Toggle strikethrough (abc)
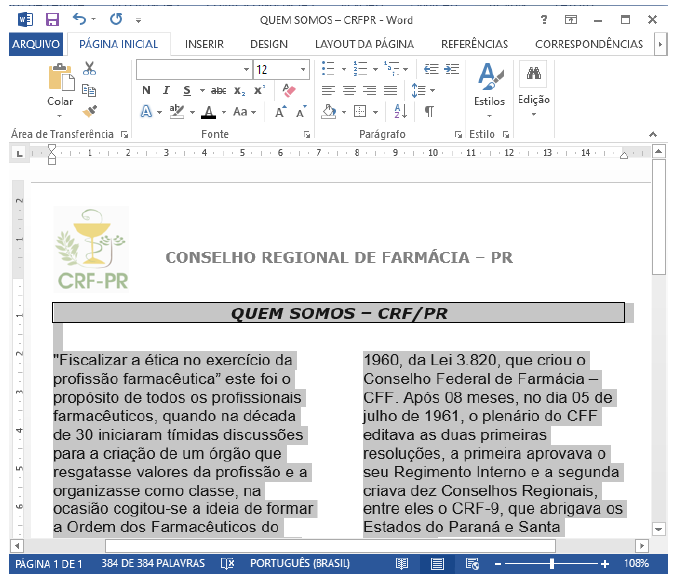This screenshot has height=582, width=676. click(219, 91)
